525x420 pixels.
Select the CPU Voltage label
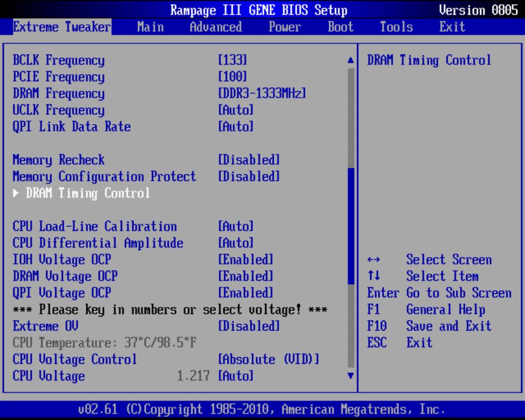48,376
